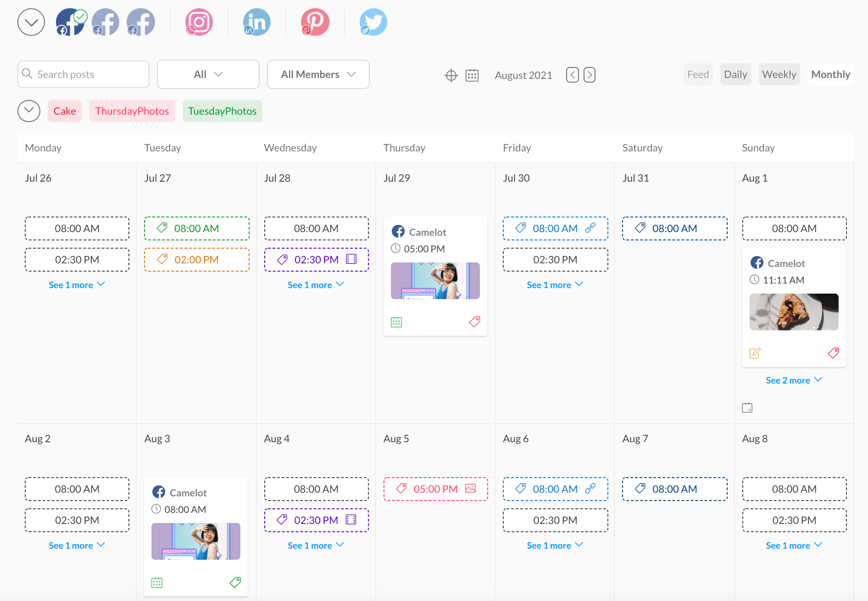Open the Instagram channel icon
Screen dimensions: 868x601
pyautogui.click(x=198, y=22)
